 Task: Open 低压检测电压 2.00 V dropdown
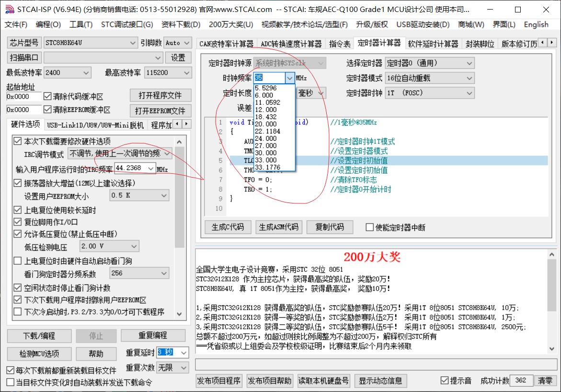109,246
